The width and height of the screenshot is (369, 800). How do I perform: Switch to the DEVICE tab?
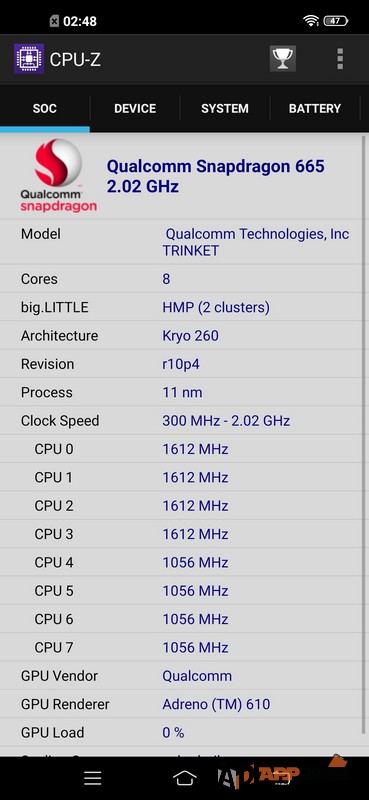click(135, 108)
